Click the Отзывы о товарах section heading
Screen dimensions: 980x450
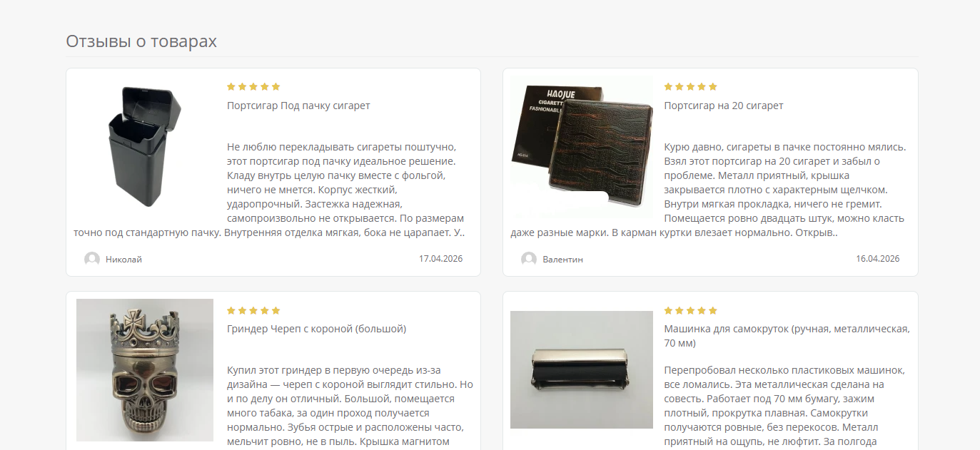141,41
